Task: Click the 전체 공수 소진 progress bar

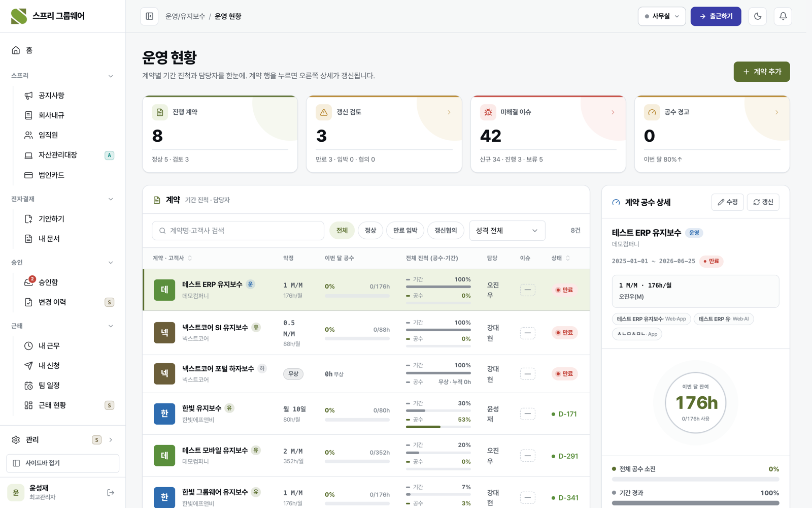Action: 695,479
